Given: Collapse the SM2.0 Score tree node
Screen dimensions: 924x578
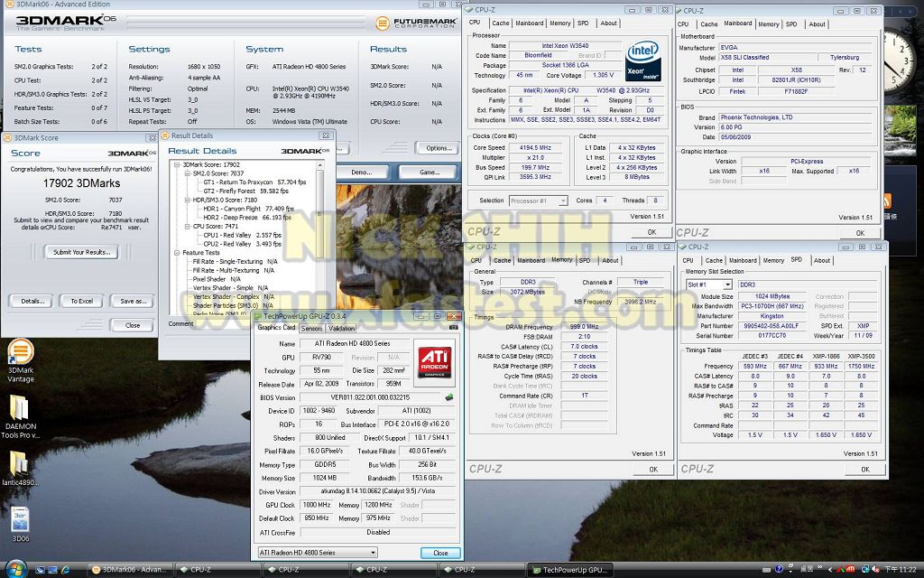Looking at the screenshot, I should coord(186,173).
